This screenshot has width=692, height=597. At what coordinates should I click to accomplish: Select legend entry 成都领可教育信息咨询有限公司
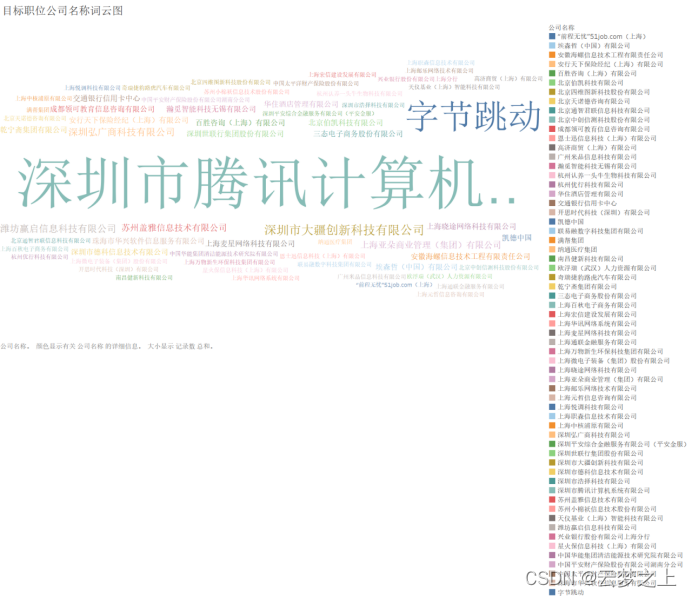pyautogui.click(x=599, y=129)
